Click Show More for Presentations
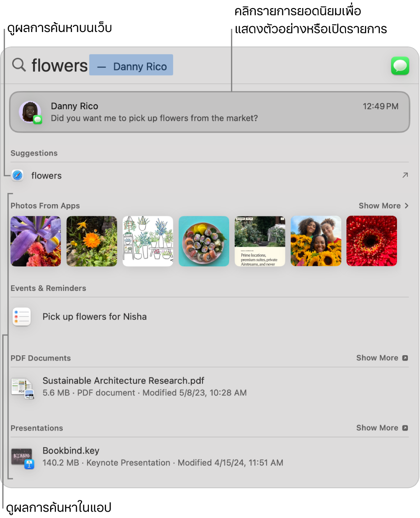 (x=382, y=428)
